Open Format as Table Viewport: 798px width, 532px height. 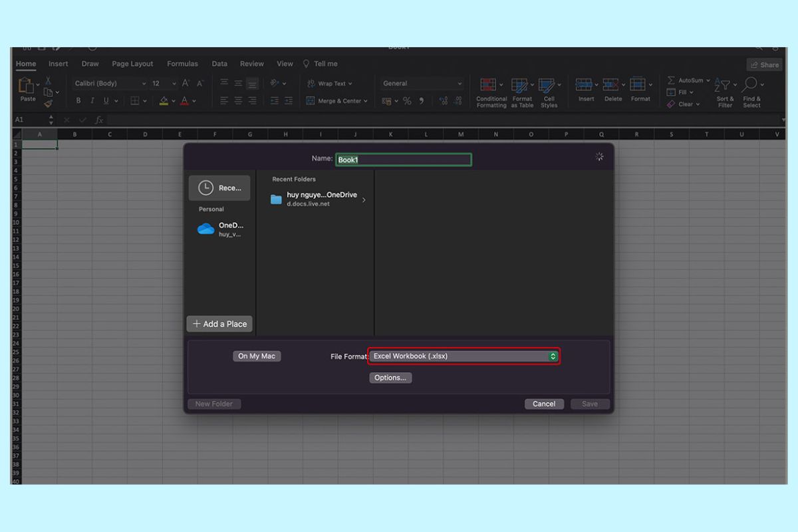click(x=522, y=92)
